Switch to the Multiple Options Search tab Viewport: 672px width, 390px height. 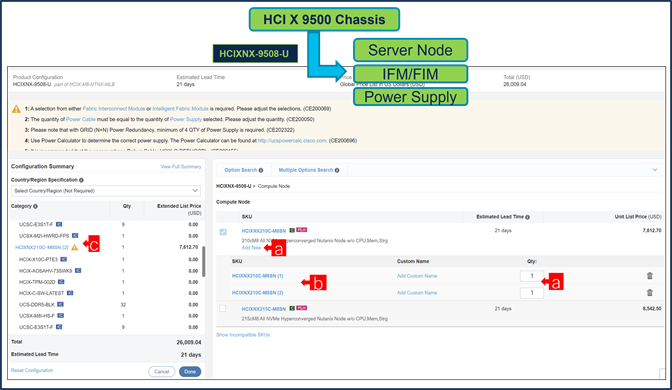[x=306, y=170]
